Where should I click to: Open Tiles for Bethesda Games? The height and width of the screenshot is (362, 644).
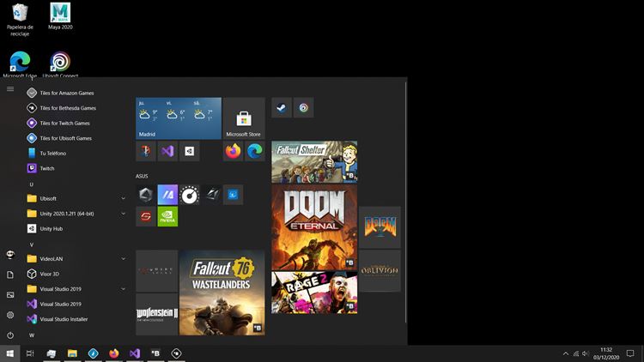(76, 108)
